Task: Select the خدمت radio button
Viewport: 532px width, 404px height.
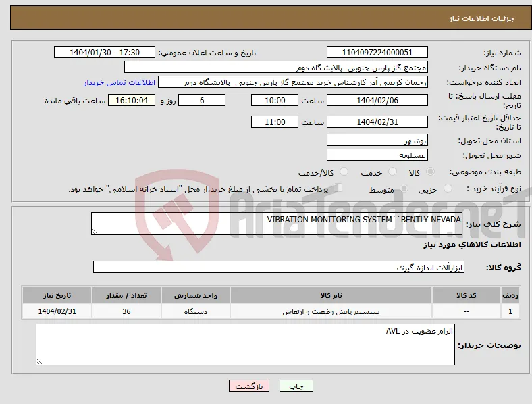Action: [x=392, y=172]
